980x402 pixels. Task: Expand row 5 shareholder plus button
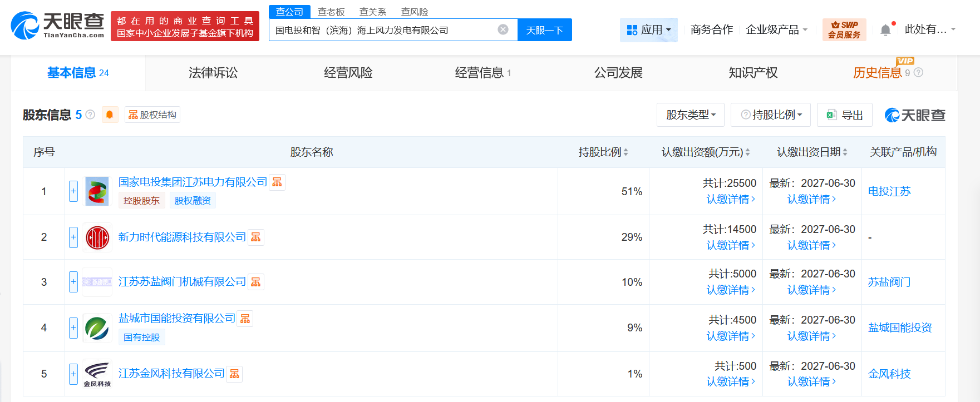click(73, 374)
